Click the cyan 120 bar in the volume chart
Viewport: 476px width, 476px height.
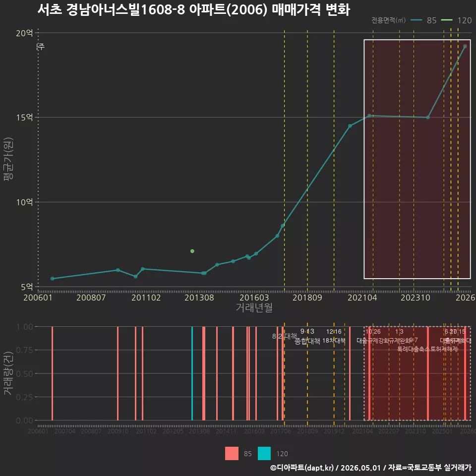[192, 373]
